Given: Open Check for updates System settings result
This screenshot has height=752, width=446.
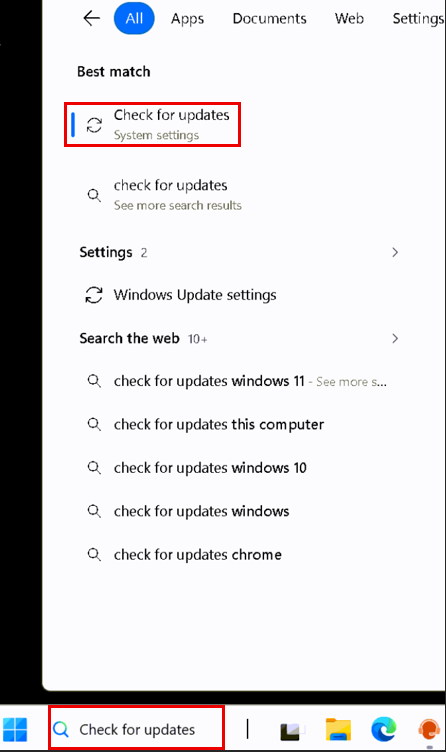Looking at the screenshot, I should tap(153, 125).
